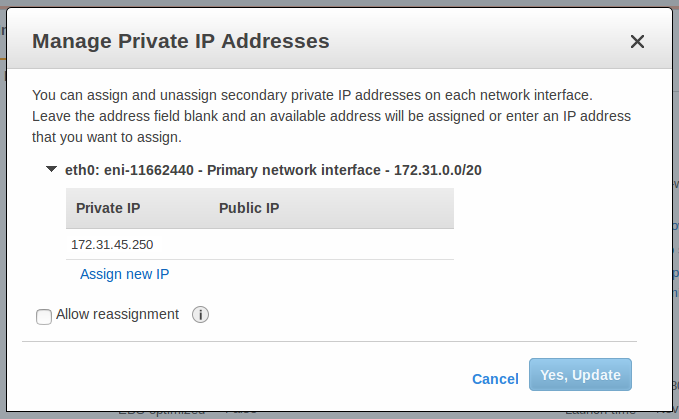This screenshot has width=679, height=419.
Task: Enable the Allow reassignment checkbox
Action: (44, 317)
